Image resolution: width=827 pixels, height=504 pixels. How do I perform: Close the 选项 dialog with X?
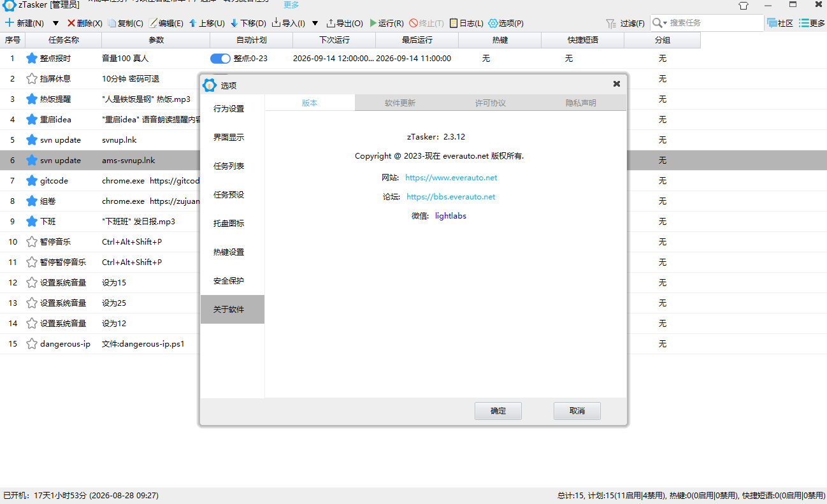[x=617, y=84]
